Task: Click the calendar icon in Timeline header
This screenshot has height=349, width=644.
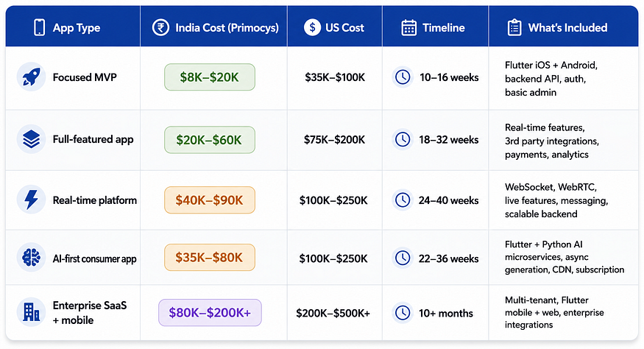Action: tap(408, 27)
